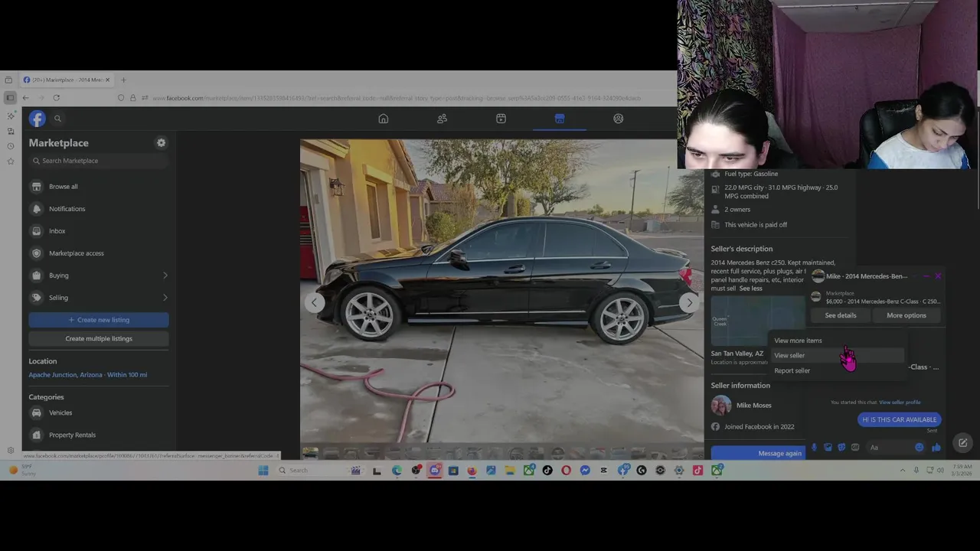Screen dimensions: 980x551
Task: Go back in the browser
Action: 25,98
